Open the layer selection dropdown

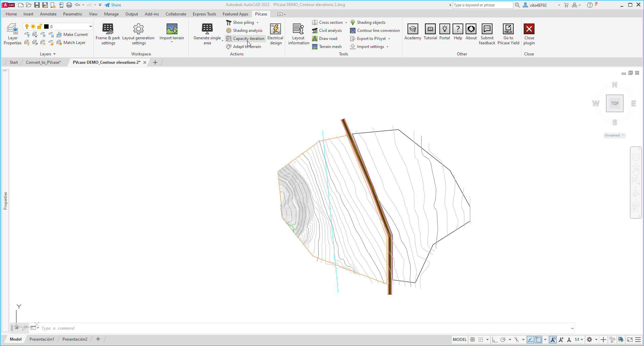point(90,27)
